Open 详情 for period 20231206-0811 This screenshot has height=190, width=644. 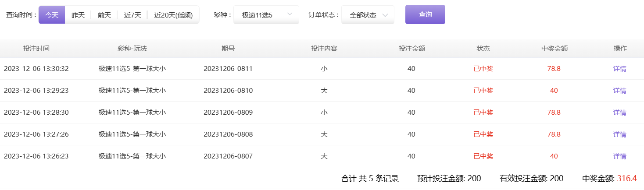(x=619, y=69)
